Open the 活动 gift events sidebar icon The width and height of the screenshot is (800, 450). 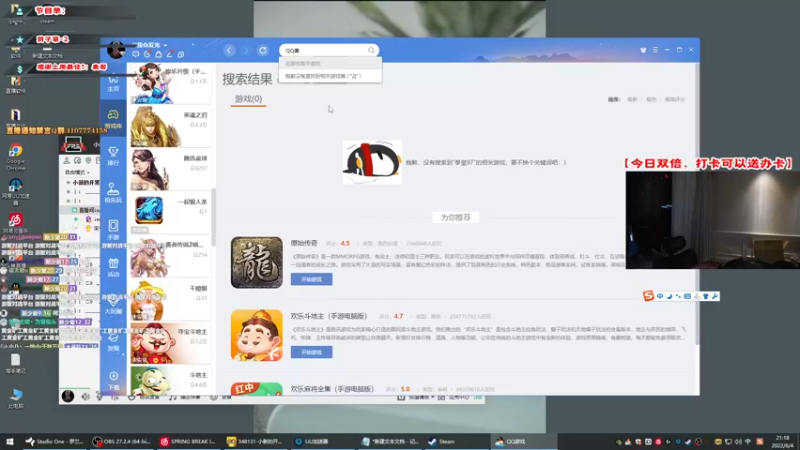pyautogui.click(x=113, y=267)
